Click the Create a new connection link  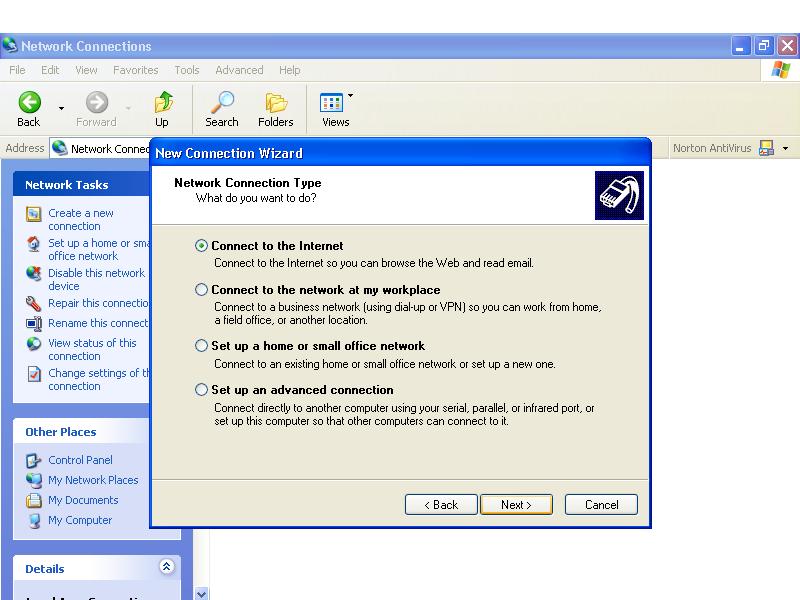[x=81, y=219]
